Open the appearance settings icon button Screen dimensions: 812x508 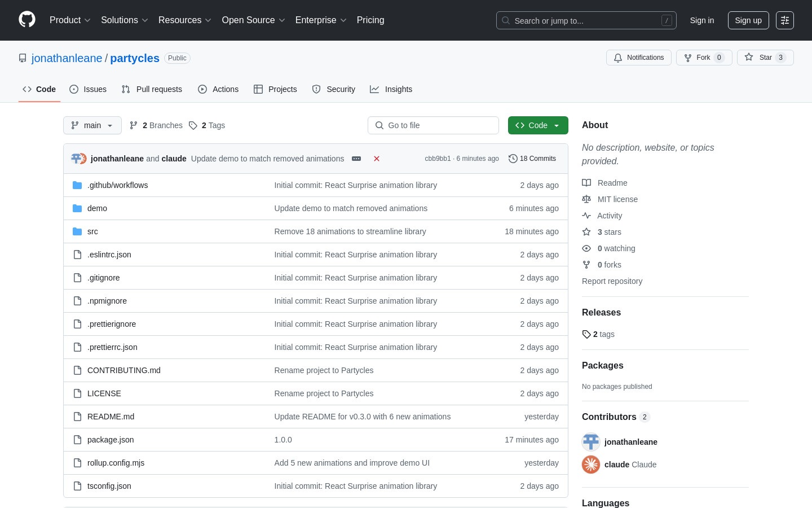tap(785, 20)
